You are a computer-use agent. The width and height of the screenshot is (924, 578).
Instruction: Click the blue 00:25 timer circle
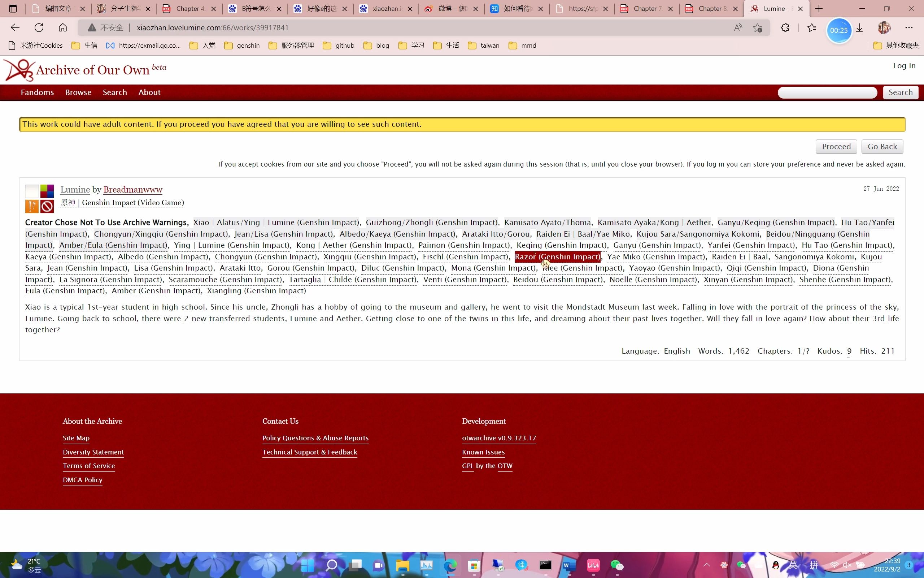(x=839, y=30)
